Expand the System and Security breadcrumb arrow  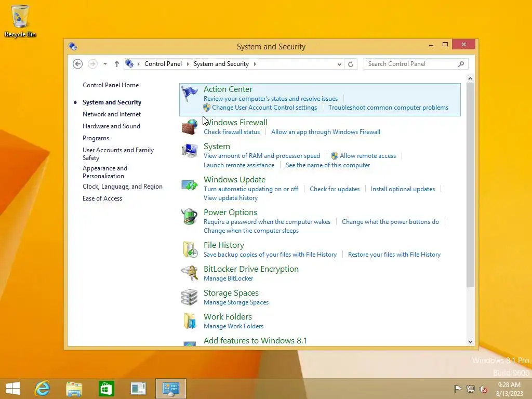pyautogui.click(x=255, y=64)
